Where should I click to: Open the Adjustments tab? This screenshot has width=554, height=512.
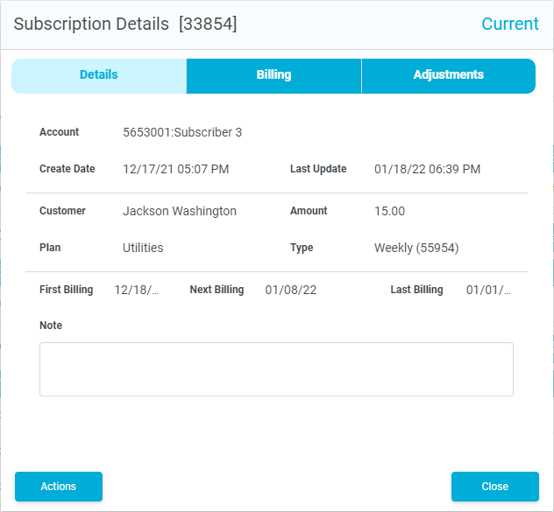pyautogui.click(x=448, y=76)
